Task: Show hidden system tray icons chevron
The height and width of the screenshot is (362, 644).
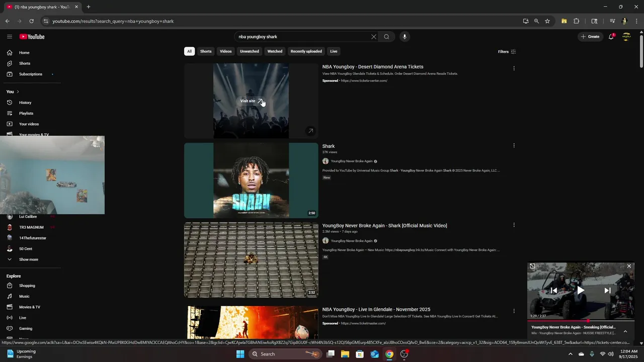Action: (x=570, y=354)
